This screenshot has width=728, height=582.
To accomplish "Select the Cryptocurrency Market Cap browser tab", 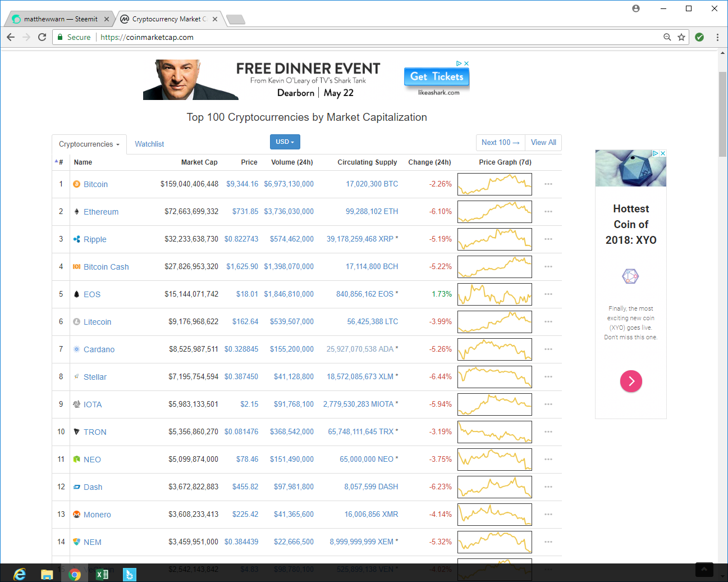I will 168,19.
